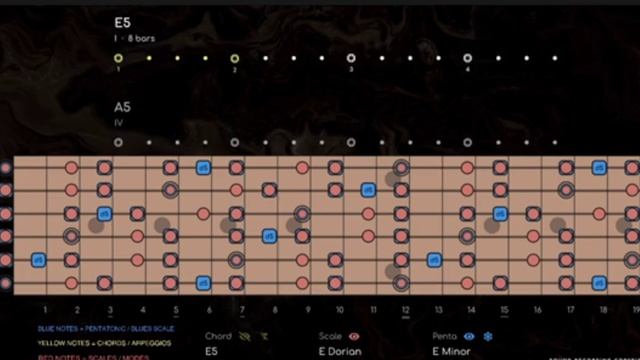Click blue b5 note on bottom string fret 18

(599, 283)
